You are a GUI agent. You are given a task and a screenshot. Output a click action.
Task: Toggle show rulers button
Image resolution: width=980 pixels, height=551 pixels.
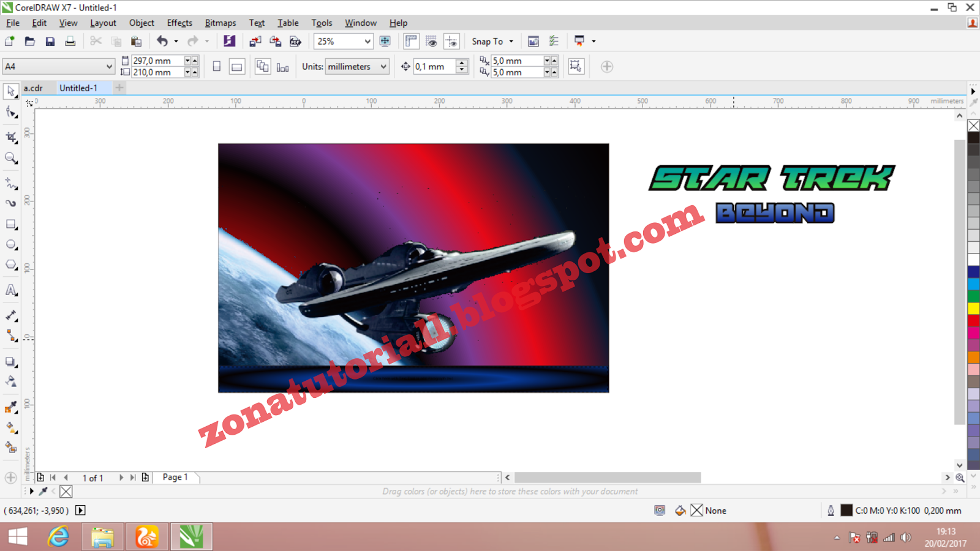click(411, 41)
